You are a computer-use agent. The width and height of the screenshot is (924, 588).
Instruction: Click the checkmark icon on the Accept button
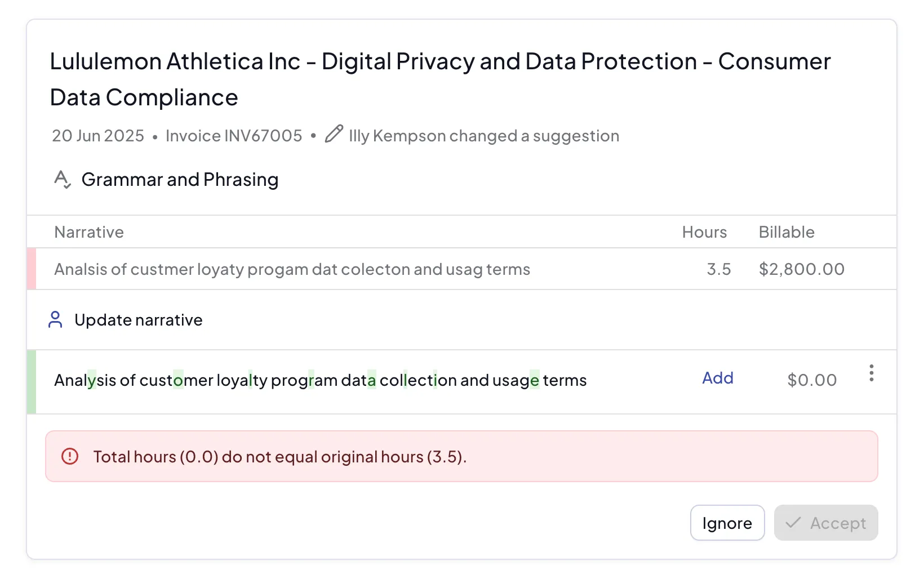click(x=793, y=523)
